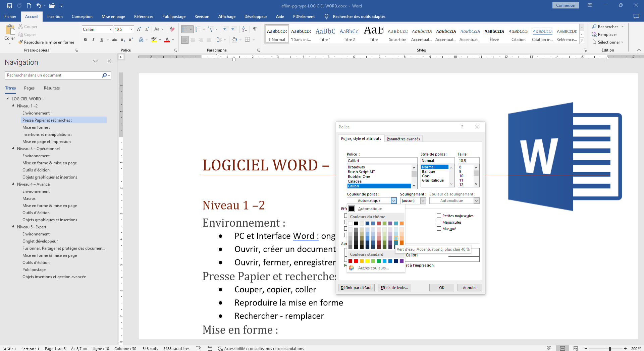
Task: Open the Insertion ribbon tab
Action: (55, 16)
